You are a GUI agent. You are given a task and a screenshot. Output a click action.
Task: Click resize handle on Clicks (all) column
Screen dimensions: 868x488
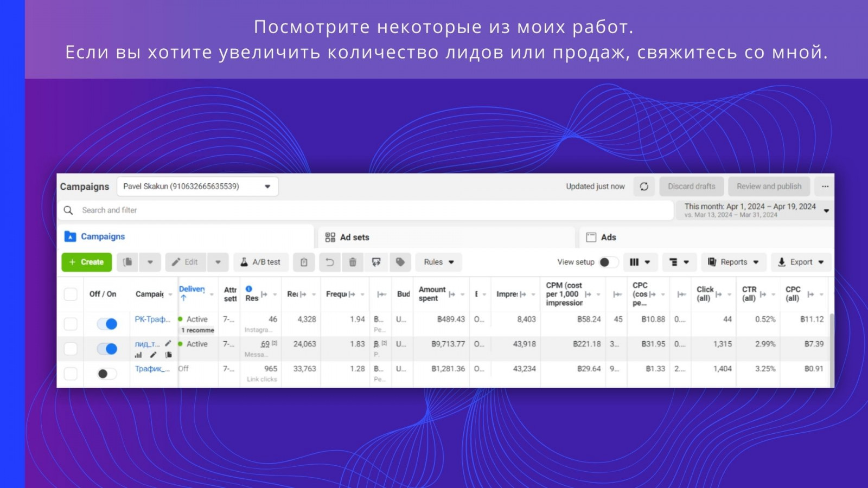[x=718, y=294]
